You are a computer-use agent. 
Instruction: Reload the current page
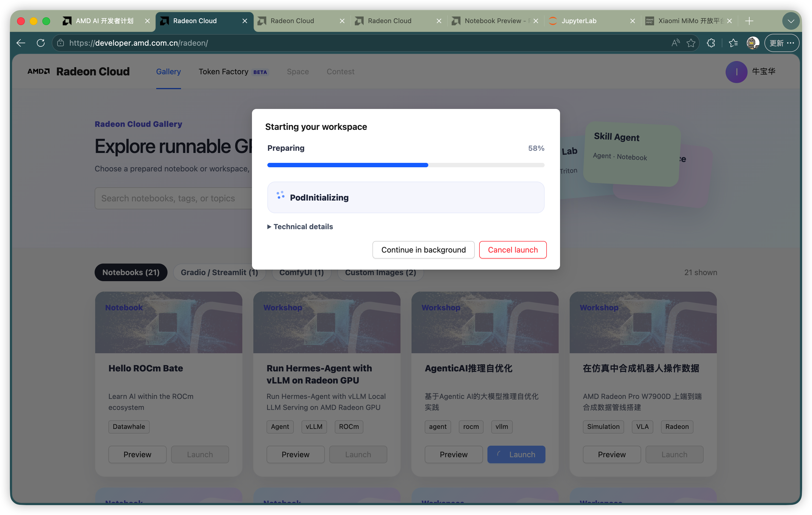click(x=41, y=43)
